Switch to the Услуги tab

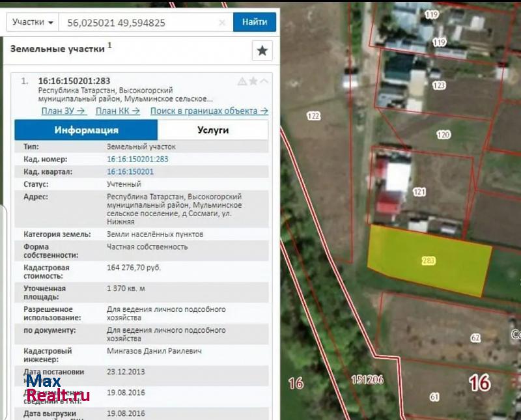click(x=213, y=130)
